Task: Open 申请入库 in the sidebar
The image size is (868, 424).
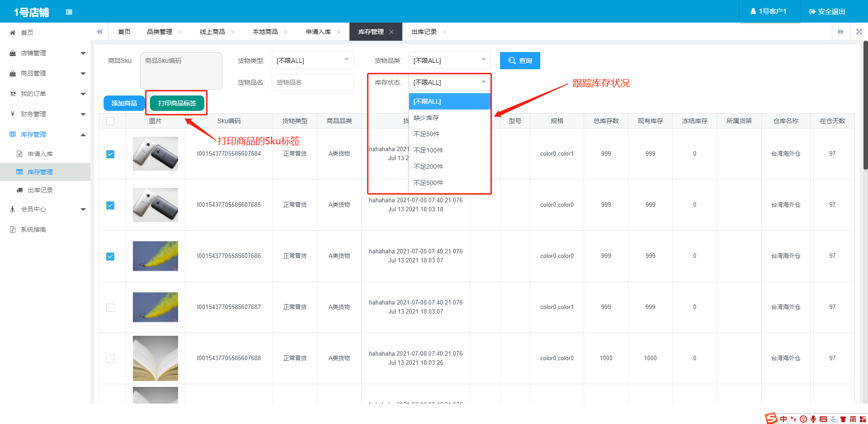Action: [45, 154]
